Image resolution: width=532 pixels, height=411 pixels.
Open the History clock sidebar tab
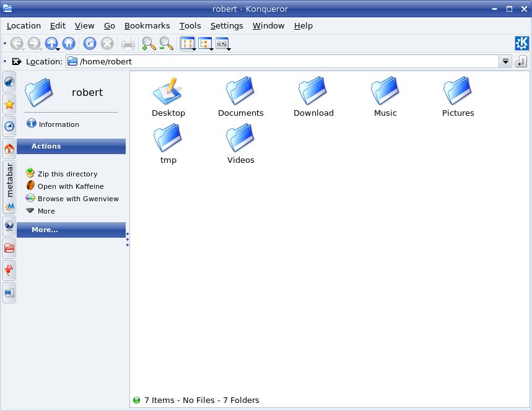[x=9, y=126]
